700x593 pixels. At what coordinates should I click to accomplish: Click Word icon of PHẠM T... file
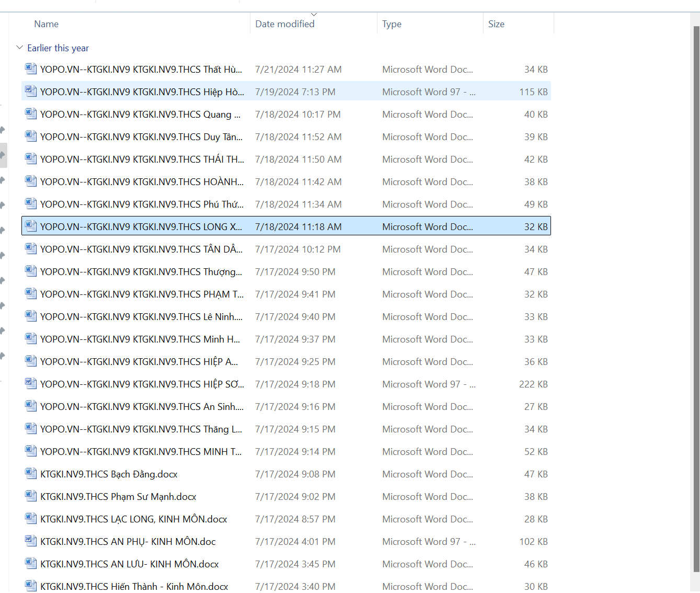tap(31, 294)
